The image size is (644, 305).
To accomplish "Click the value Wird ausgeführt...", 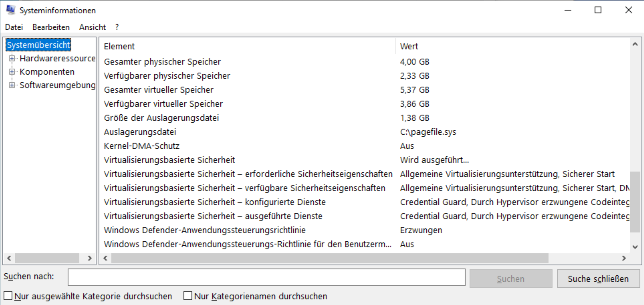I will click(x=434, y=160).
